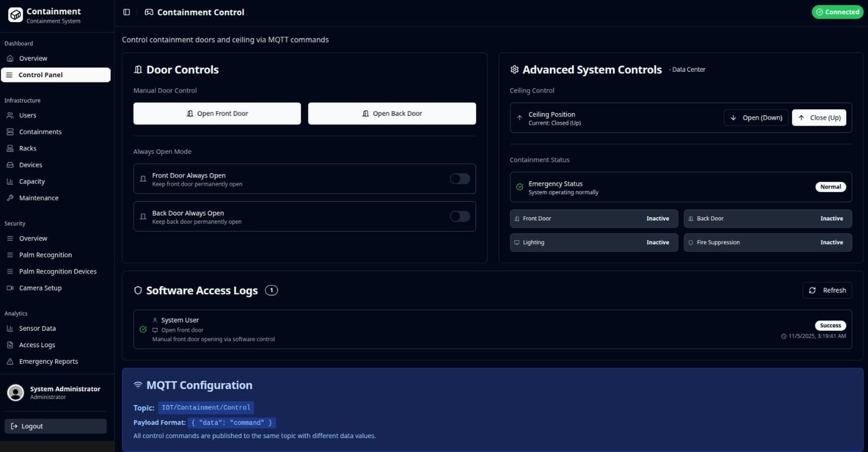This screenshot has width=868, height=452.
Task: Click the Logout button
Action: click(55, 426)
